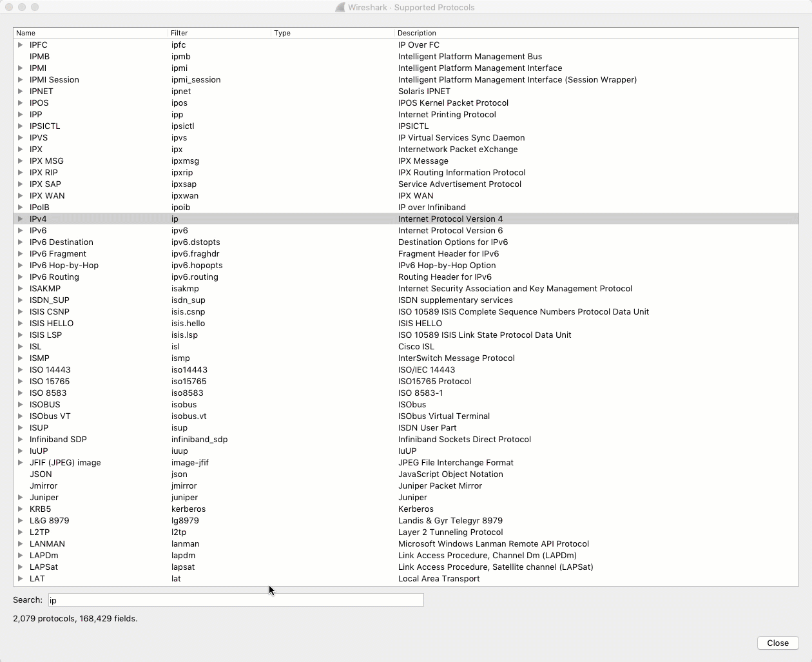Select the JSON protocol row

click(406, 474)
